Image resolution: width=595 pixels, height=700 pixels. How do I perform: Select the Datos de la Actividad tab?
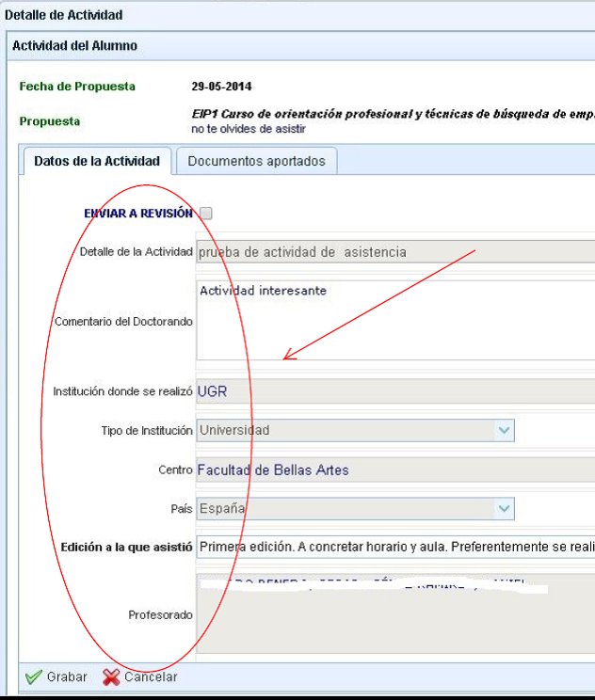tap(97, 161)
